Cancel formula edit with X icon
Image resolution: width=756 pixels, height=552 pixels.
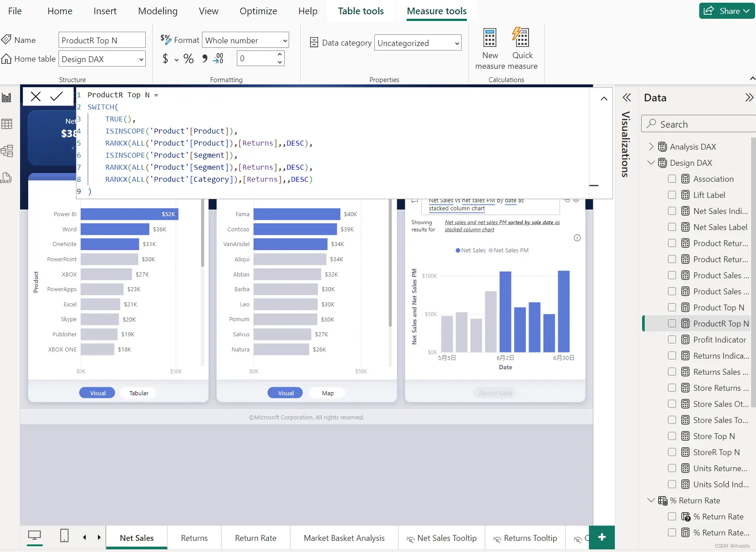[x=36, y=96]
